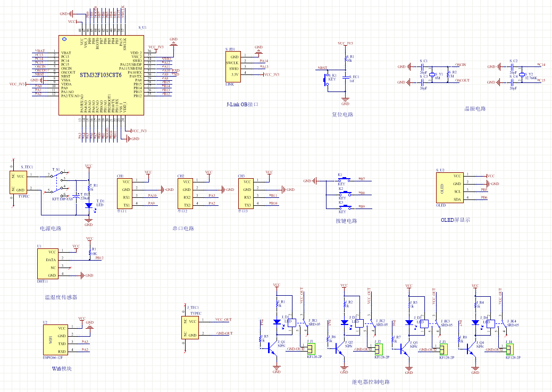Select the T_R1 1k resistor symbol
Screen dimensions: 552x392
[x=89, y=188]
